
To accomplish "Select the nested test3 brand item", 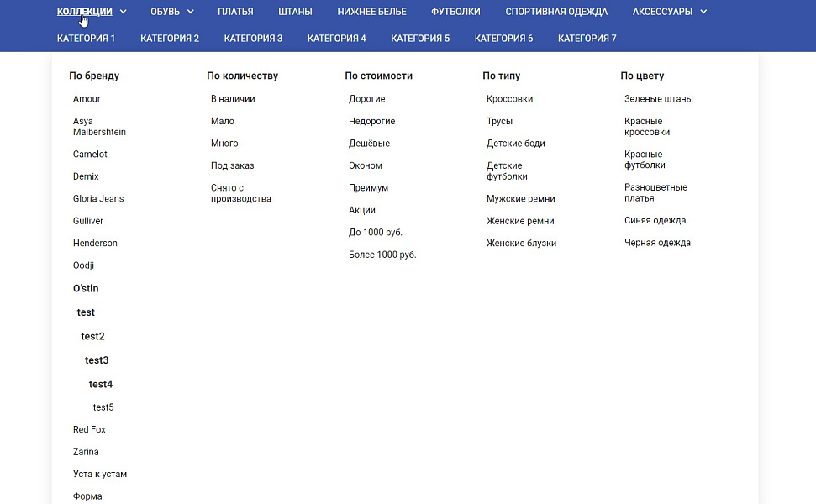I will coord(97,360).
